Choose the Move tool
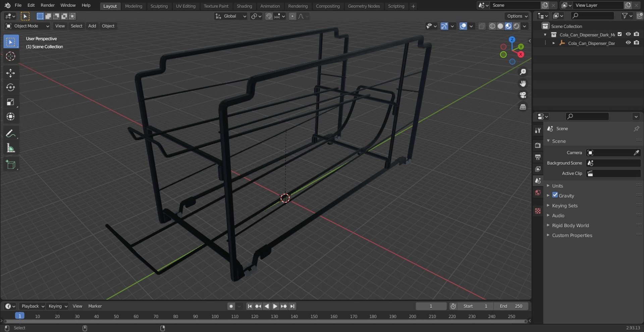The image size is (644, 332). click(11, 73)
